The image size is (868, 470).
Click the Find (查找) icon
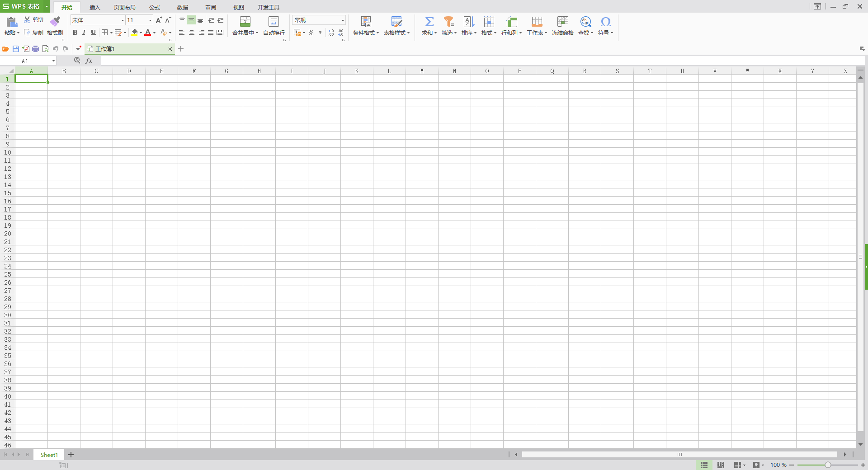pyautogui.click(x=585, y=21)
